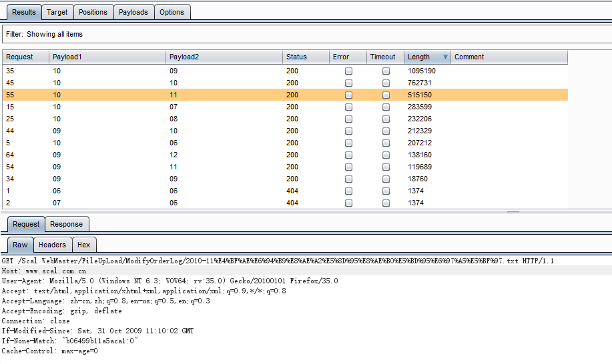Select the row with length 283599
This screenshot has height=364, width=612.
click(x=285, y=107)
